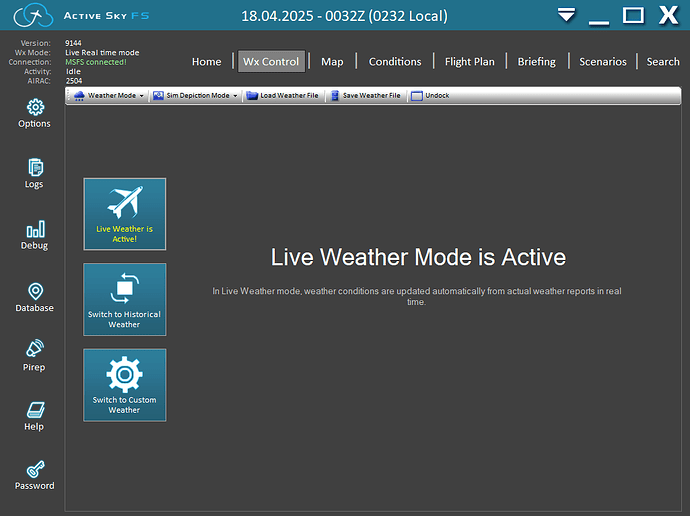This screenshot has width=690, height=516.
Task: Open the Conditions tab
Action: tap(395, 62)
